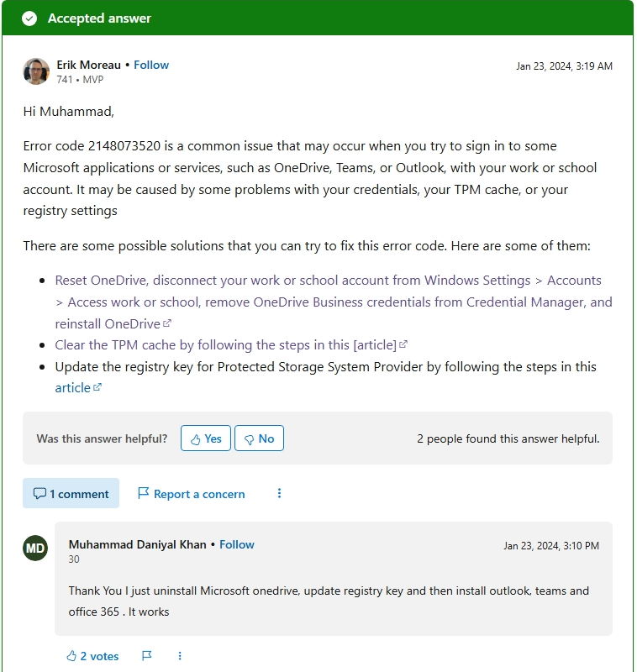Open the ellipsis menu under the accepted answer
Image resolution: width=637 pixels, height=672 pixels.
(x=279, y=494)
